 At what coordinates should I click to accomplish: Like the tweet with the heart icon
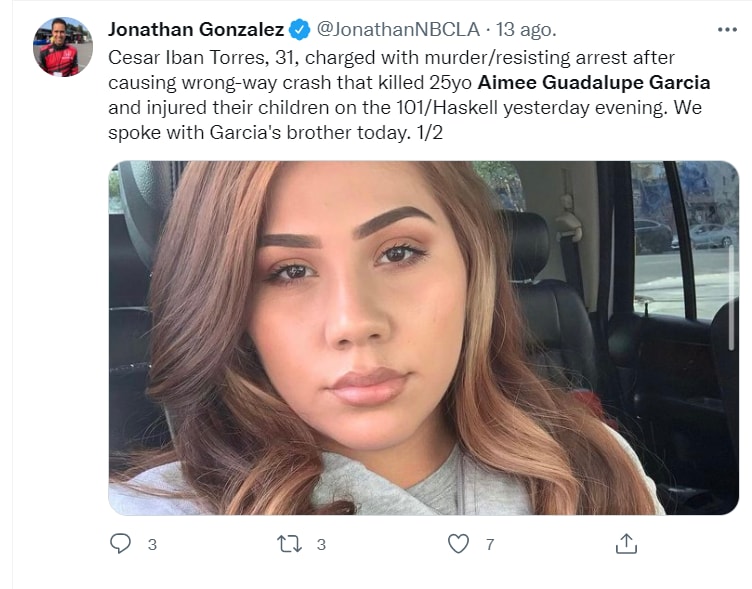pyautogui.click(x=458, y=544)
